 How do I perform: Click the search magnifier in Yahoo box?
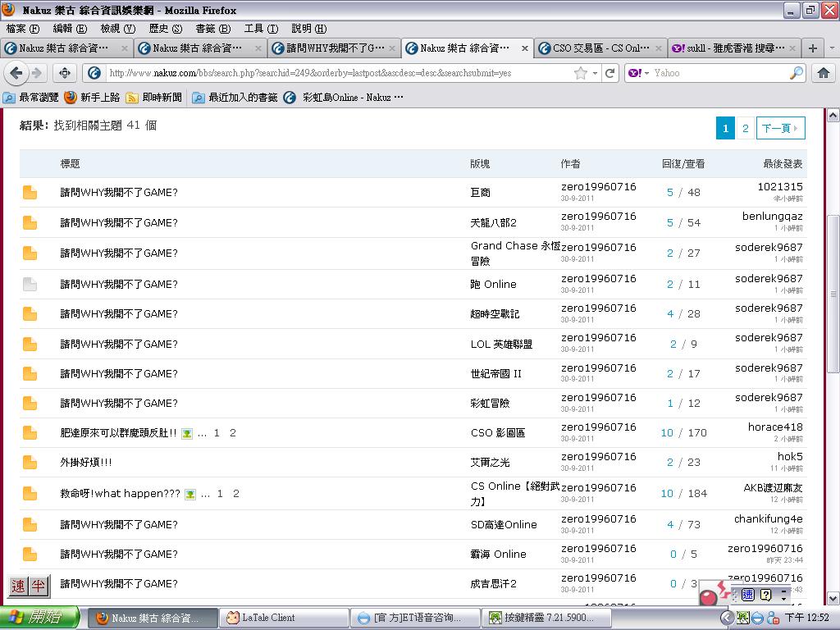click(x=797, y=73)
